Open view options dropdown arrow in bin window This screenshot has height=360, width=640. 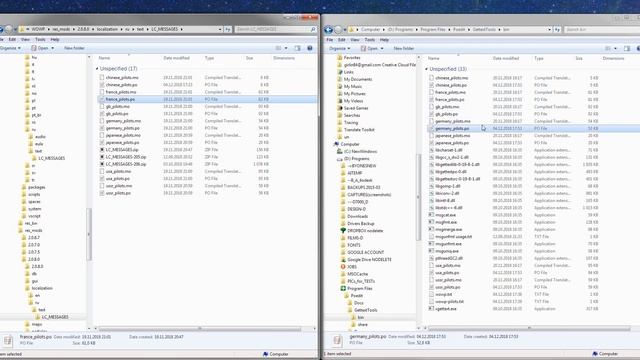616,49
